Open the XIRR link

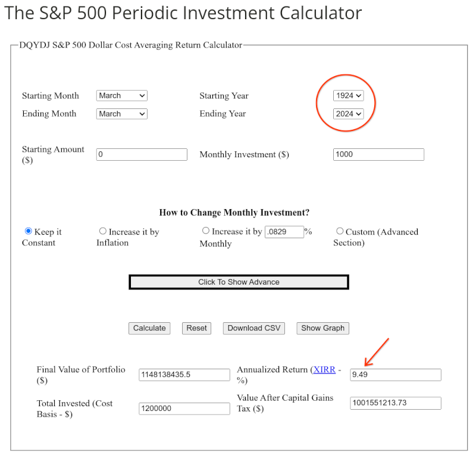[x=324, y=370]
